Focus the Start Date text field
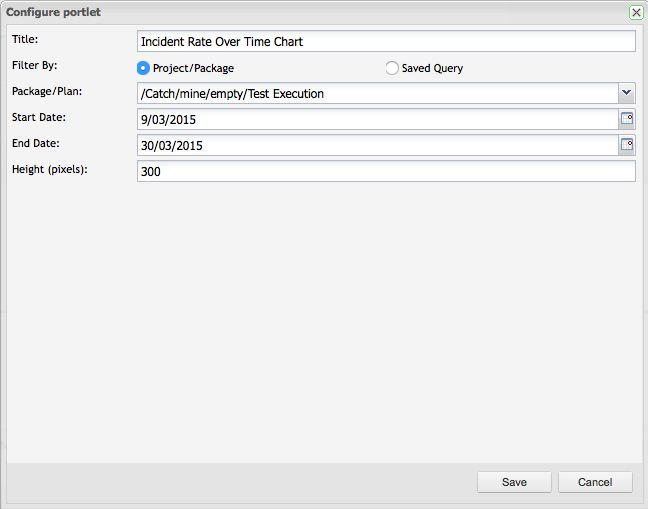Viewport: 648px width, 509px height. 376,120
